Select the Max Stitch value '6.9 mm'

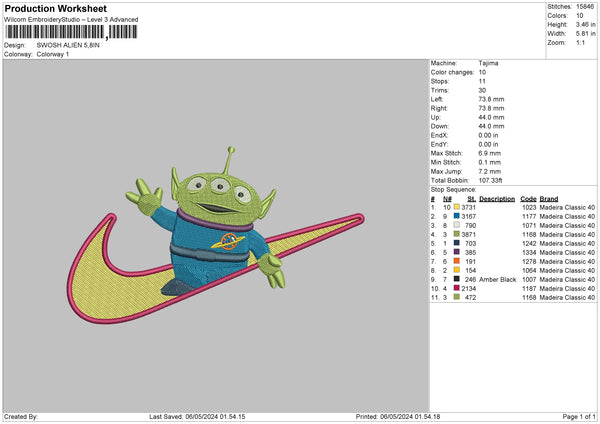tap(489, 153)
